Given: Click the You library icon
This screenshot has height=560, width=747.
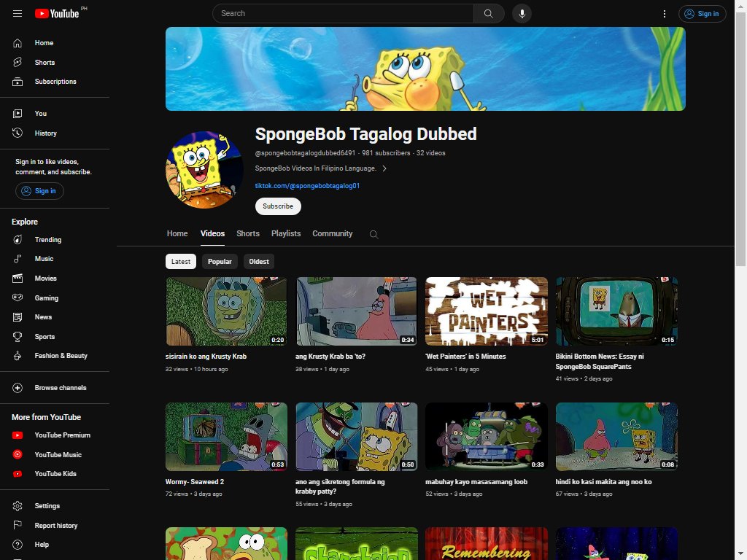Looking at the screenshot, I should [18, 113].
